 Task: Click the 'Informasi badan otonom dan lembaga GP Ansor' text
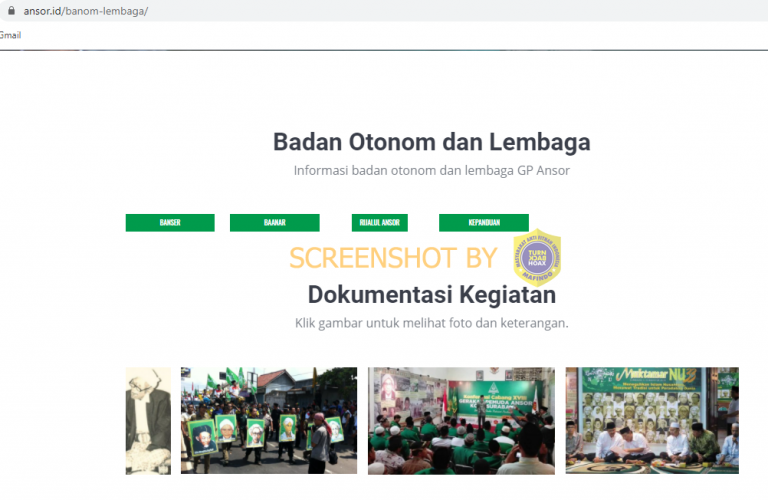432,170
